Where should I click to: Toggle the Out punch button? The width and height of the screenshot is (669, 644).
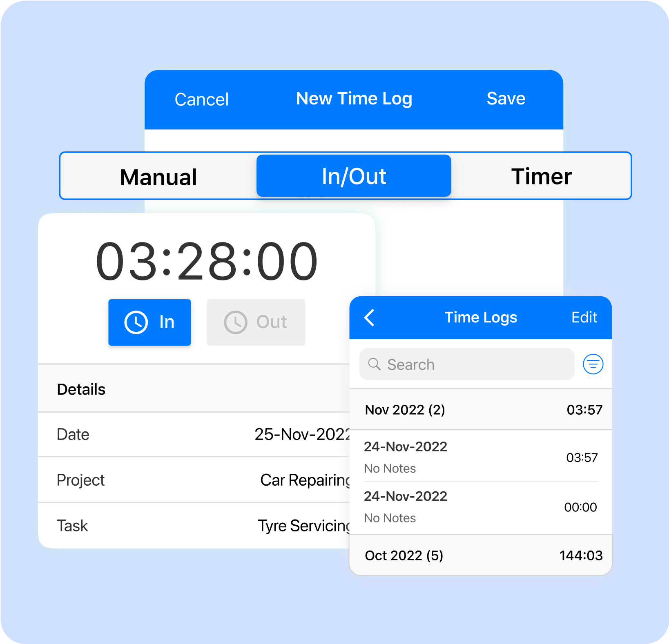256,322
